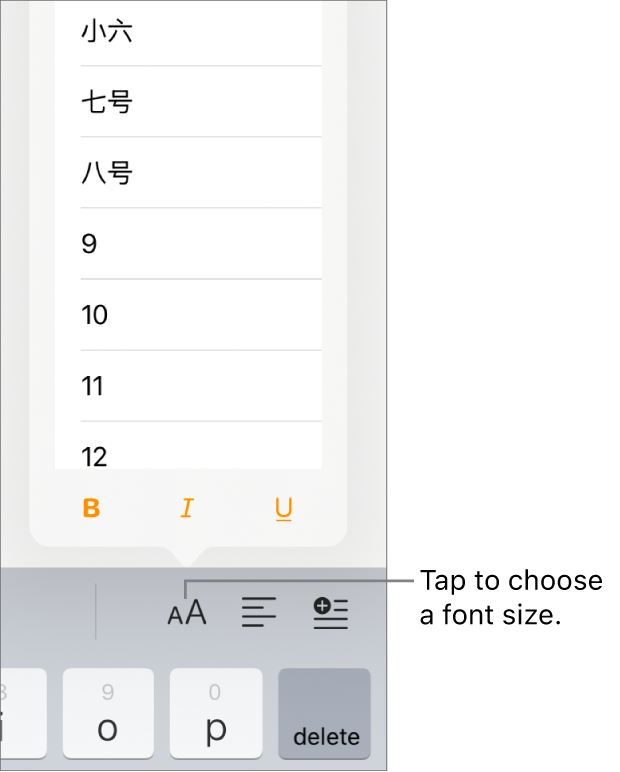
Task: Tap the insert line break icon
Action: pyautogui.click(x=331, y=612)
